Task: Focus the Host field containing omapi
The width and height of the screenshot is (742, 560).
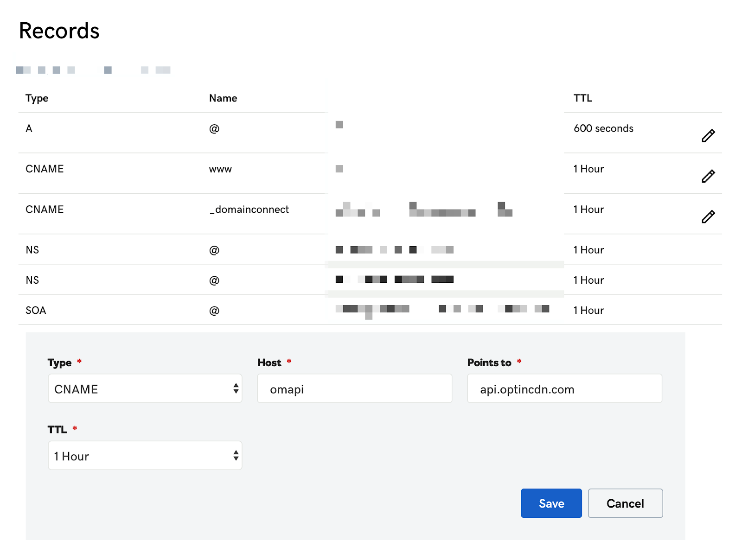Action: (354, 388)
